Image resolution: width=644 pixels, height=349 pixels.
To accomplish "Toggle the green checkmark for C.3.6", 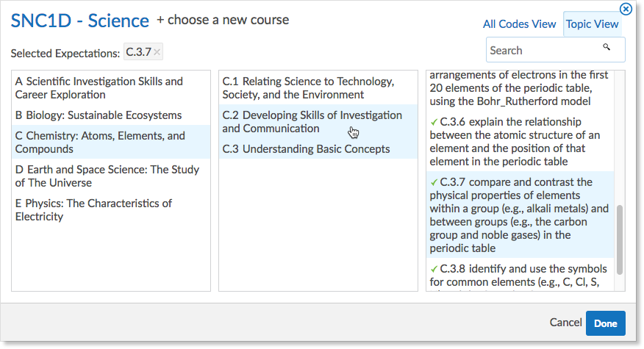I will (434, 123).
